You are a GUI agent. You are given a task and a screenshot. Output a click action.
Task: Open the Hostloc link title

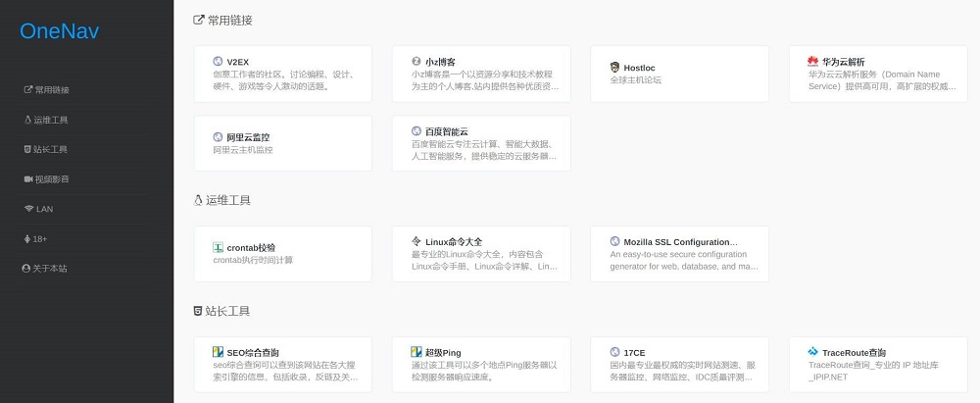coord(639,68)
